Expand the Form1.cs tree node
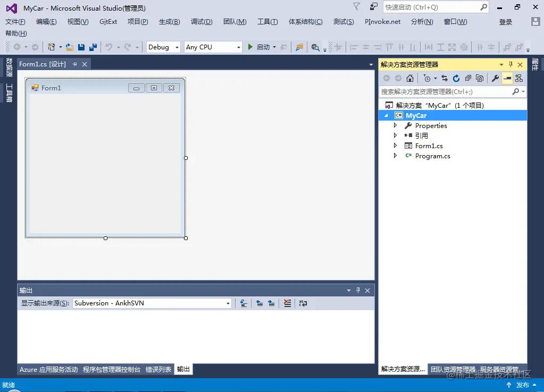The image size is (544, 392). tap(395, 146)
